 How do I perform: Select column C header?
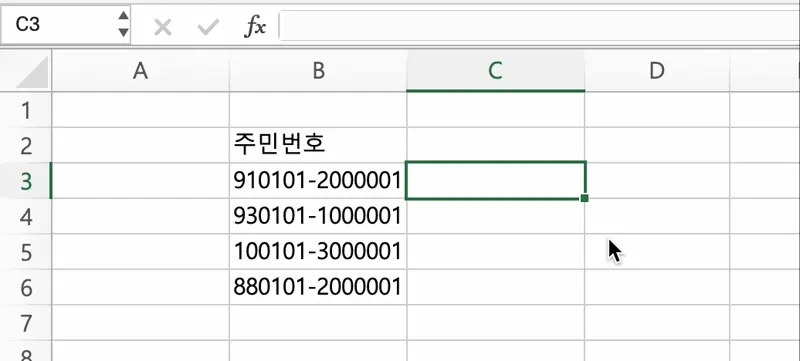pos(495,71)
